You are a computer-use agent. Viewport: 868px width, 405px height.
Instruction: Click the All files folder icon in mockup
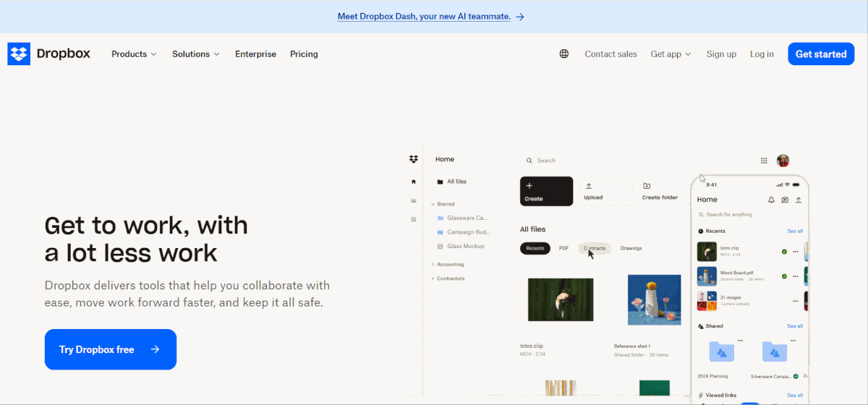tap(440, 182)
